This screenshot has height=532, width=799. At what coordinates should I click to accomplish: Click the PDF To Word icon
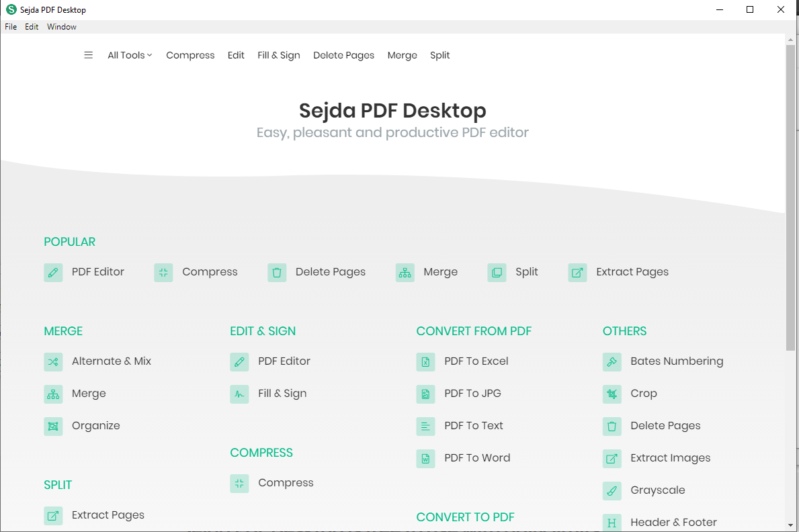pos(425,459)
